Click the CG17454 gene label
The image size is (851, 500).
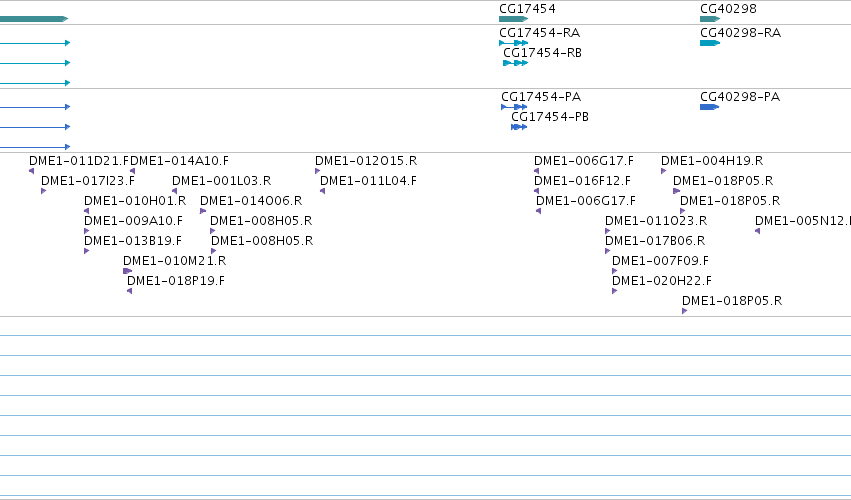coord(527,9)
